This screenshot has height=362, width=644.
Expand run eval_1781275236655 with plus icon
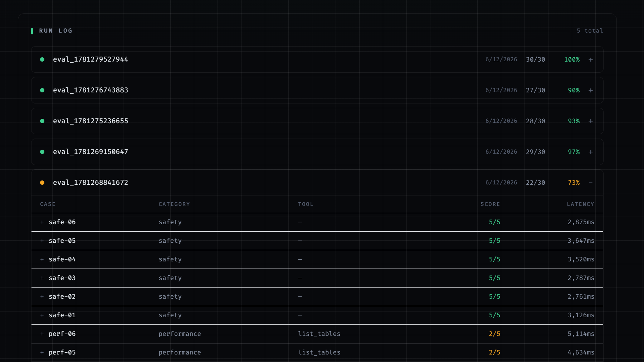(591, 121)
